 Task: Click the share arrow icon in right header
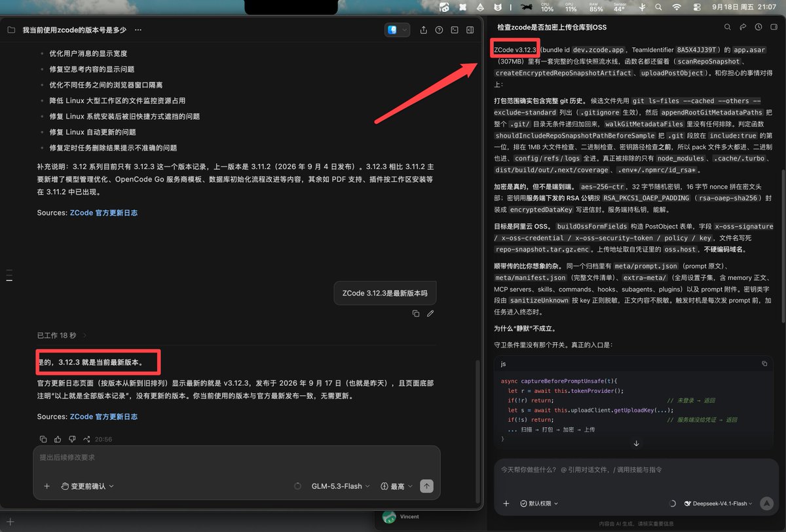[743, 28]
